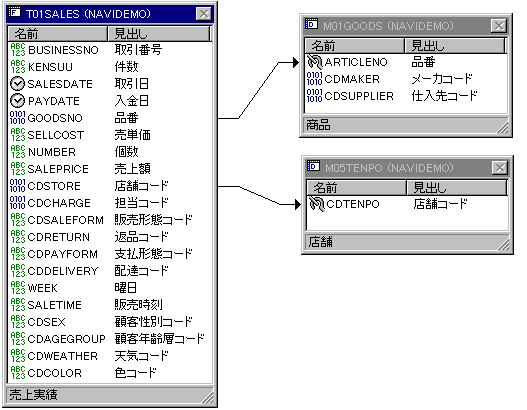
Task: Click the type icon beside CDRETURN
Action: tap(18, 237)
